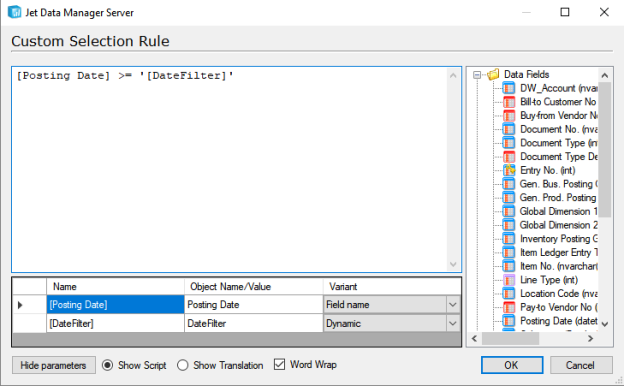The width and height of the screenshot is (624, 386).
Task: Select the Show Script radio button
Action: click(107, 365)
